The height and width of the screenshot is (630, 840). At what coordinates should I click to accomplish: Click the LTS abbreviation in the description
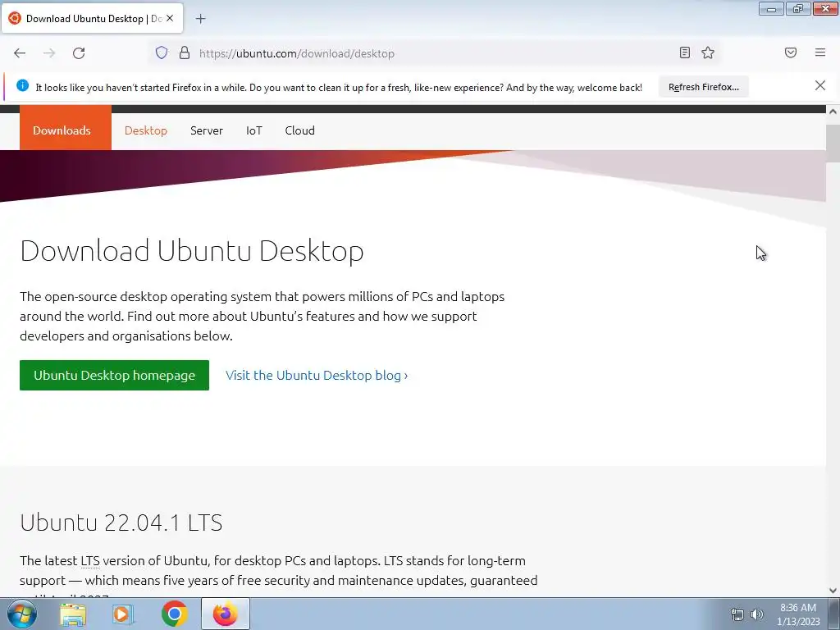(90, 561)
